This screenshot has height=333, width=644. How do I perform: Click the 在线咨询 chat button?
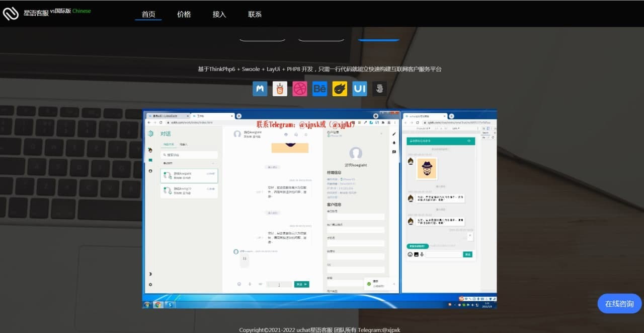click(619, 304)
